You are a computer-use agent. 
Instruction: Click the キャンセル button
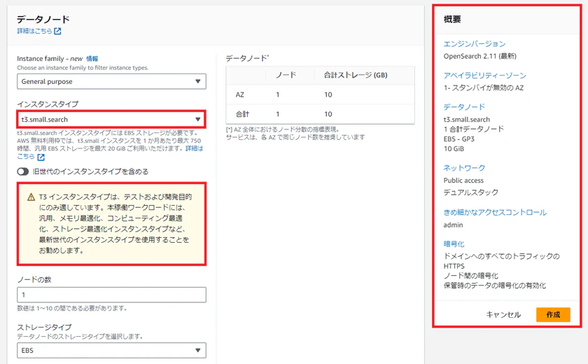pos(503,314)
